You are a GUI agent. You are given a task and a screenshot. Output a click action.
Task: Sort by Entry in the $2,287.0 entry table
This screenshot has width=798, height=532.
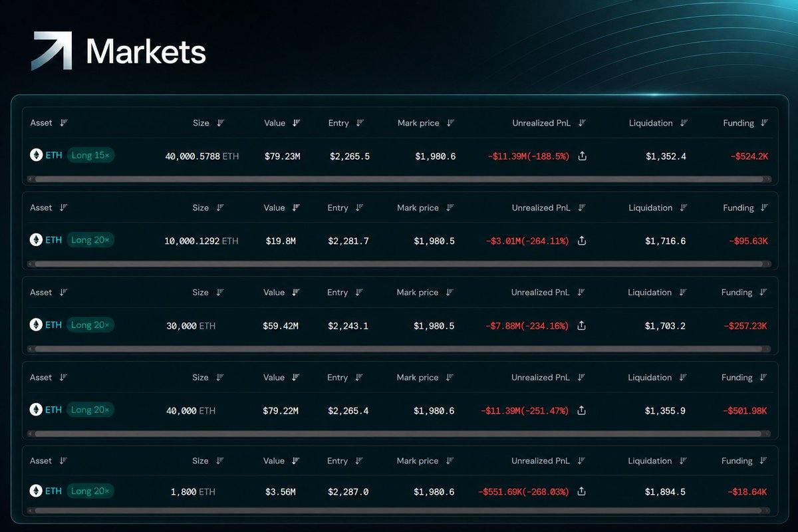pyautogui.click(x=359, y=461)
